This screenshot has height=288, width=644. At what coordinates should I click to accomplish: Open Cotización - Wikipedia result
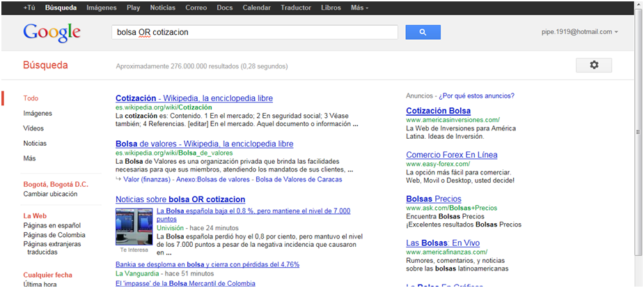194,98
